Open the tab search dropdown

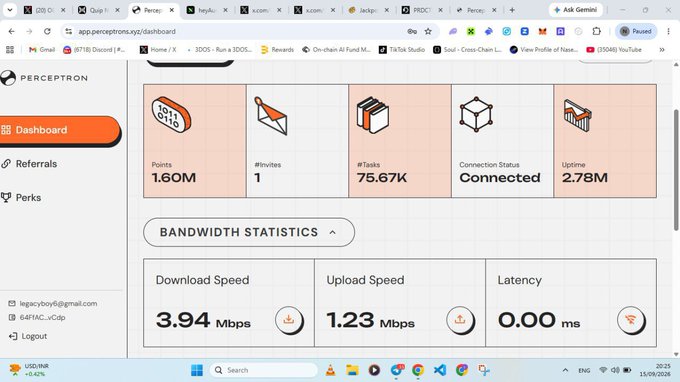pyautogui.click(x=10, y=10)
